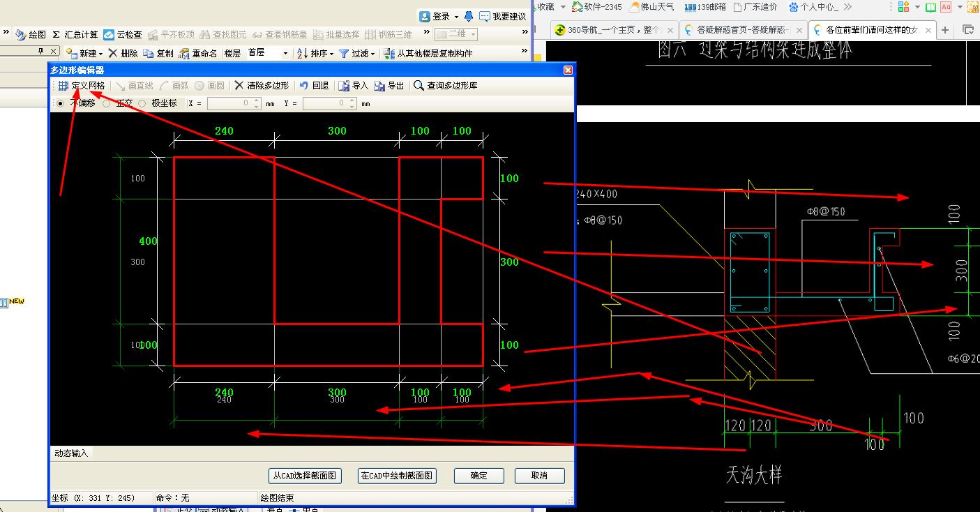Select the 画圆 draw circle tool
The width and height of the screenshot is (980, 512).
[x=209, y=85]
